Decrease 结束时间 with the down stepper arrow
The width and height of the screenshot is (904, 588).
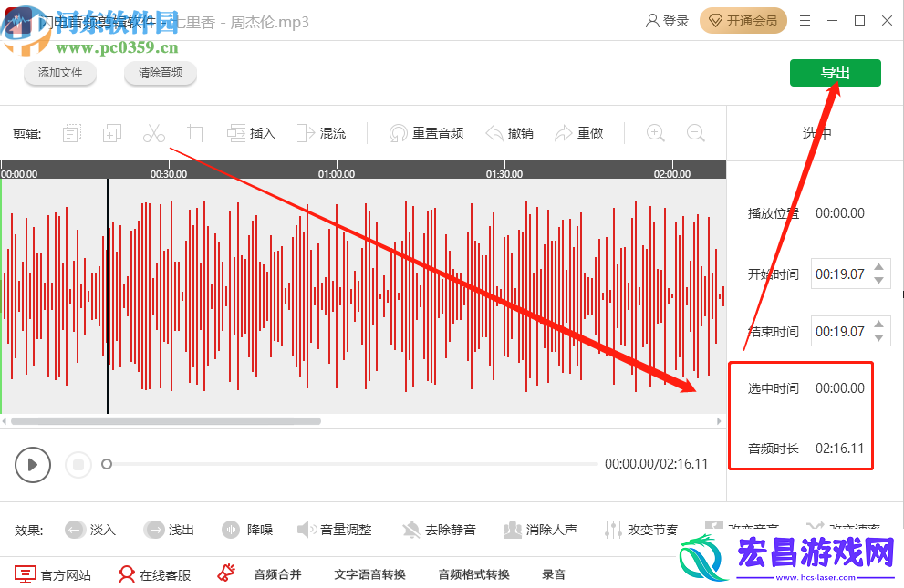tap(878, 338)
